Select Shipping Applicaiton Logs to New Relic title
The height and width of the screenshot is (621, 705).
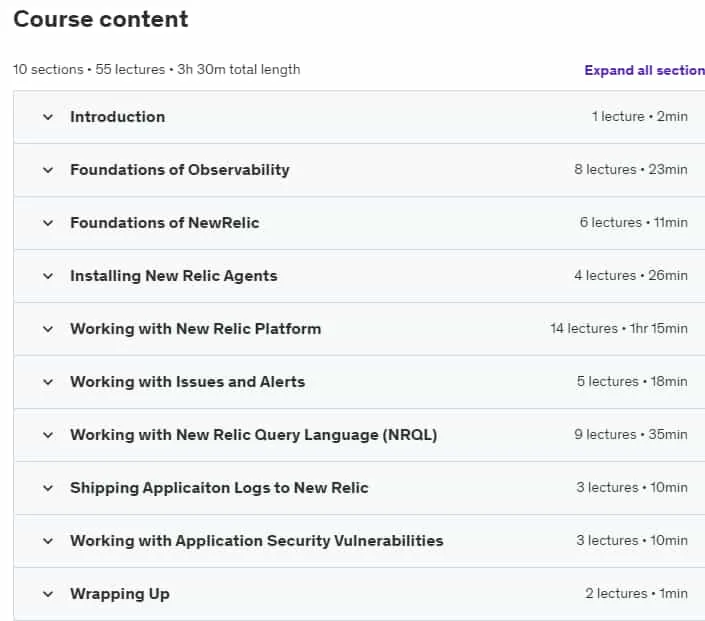219,488
